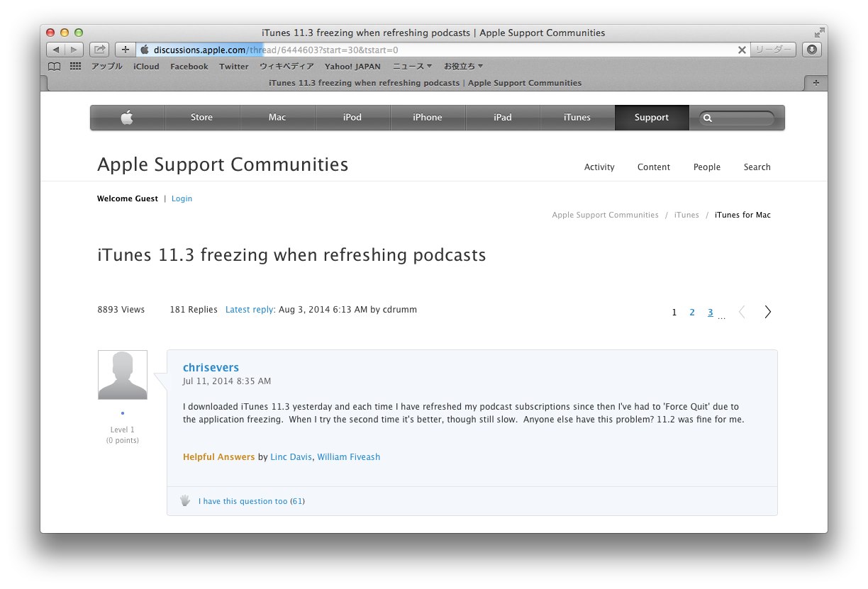
Task: Click iTunes for Mac breadcrumb
Action: pyautogui.click(x=742, y=215)
